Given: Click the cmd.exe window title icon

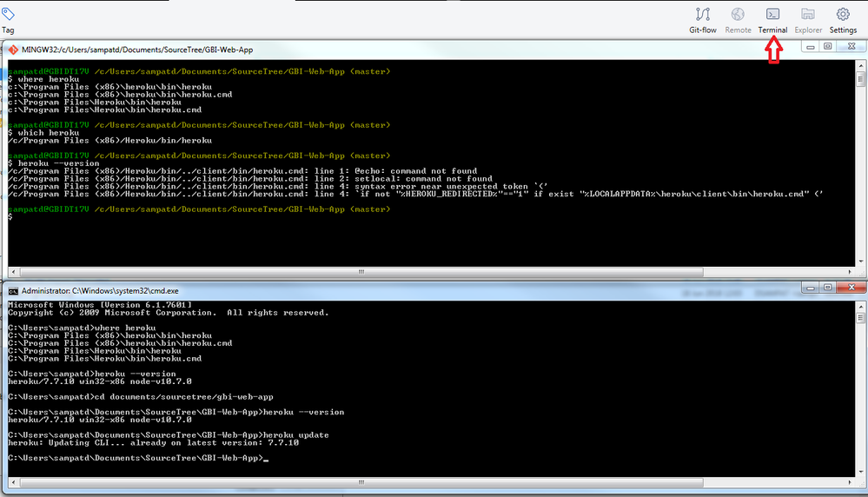Looking at the screenshot, I should (x=13, y=291).
